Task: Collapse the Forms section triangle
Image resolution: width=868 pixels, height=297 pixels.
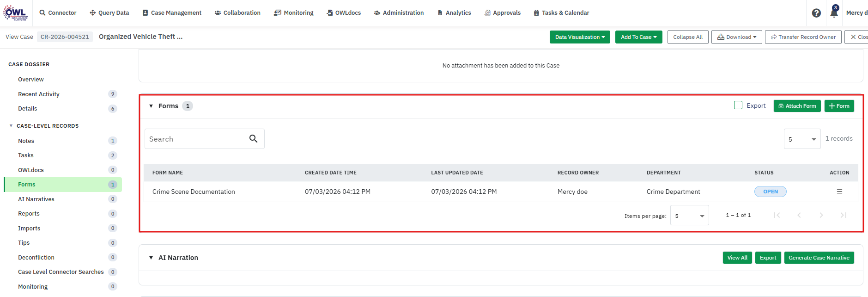Action: 151,106
